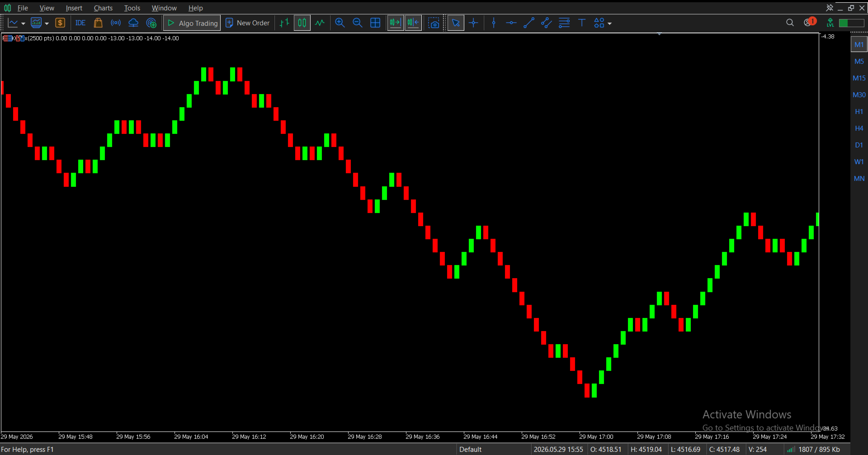Zoom out of the chart
Image resolution: width=868 pixels, height=455 pixels.
tap(358, 23)
